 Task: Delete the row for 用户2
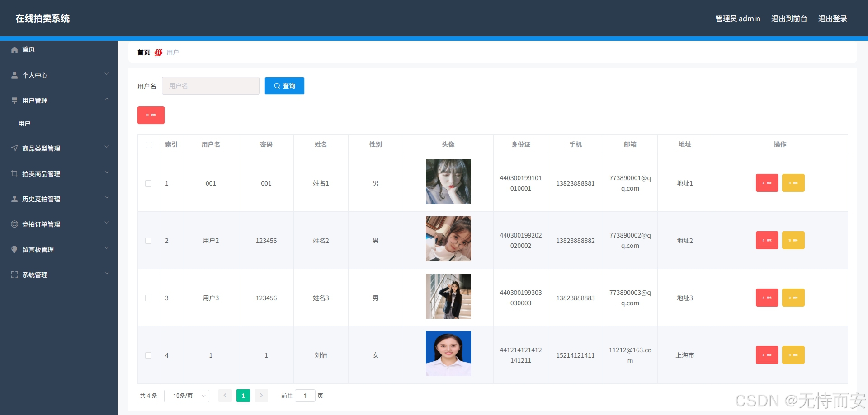point(793,240)
